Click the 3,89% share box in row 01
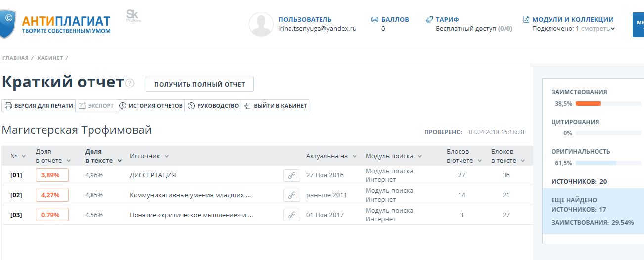The height and width of the screenshot is (260, 644). (52, 175)
